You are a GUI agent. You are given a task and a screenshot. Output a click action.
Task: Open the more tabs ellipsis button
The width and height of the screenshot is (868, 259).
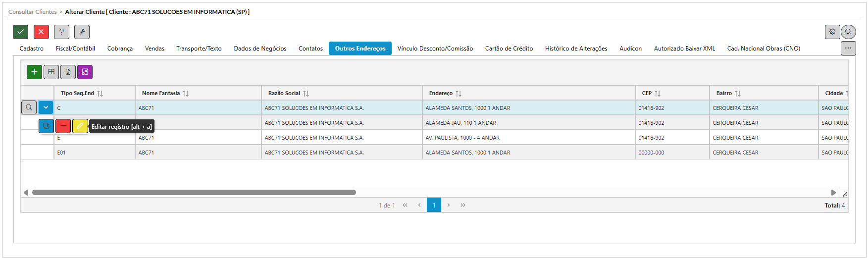tap(848, 48)
